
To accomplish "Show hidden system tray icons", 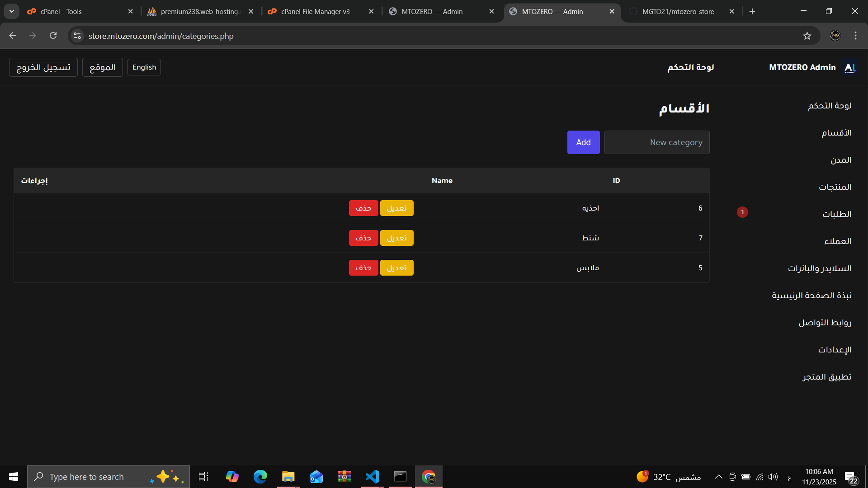I will [x=718, y=477].
